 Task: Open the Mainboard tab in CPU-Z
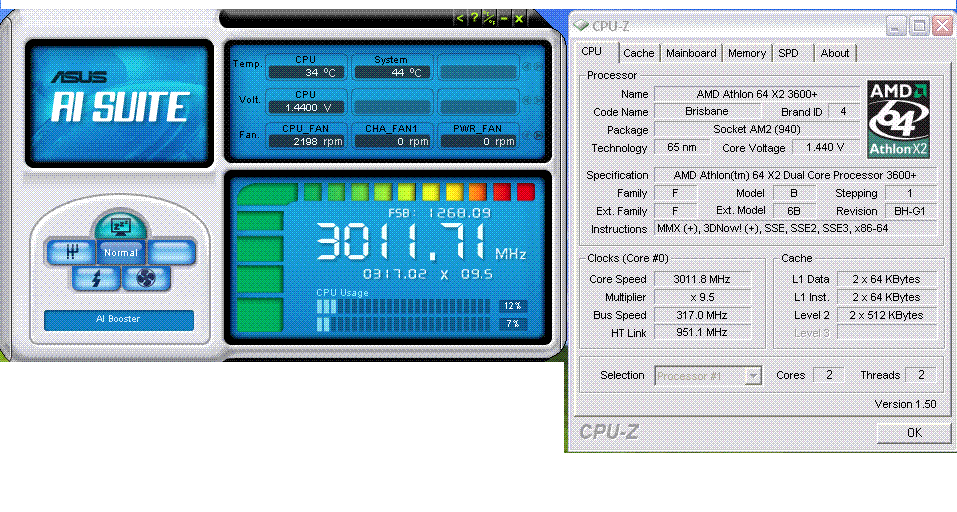[691, 54]
